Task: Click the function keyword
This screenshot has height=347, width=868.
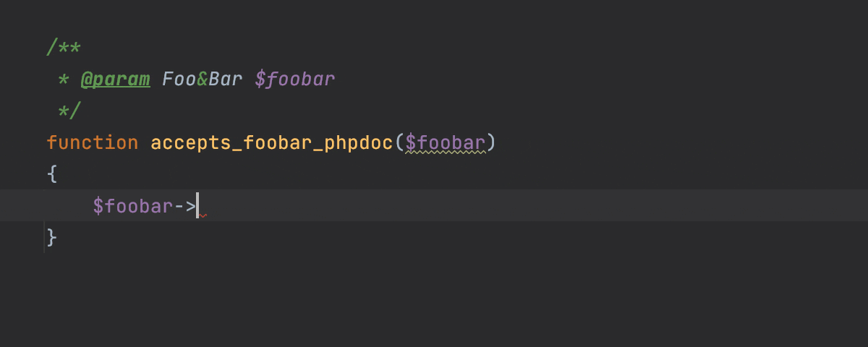Action: point(92,142)
